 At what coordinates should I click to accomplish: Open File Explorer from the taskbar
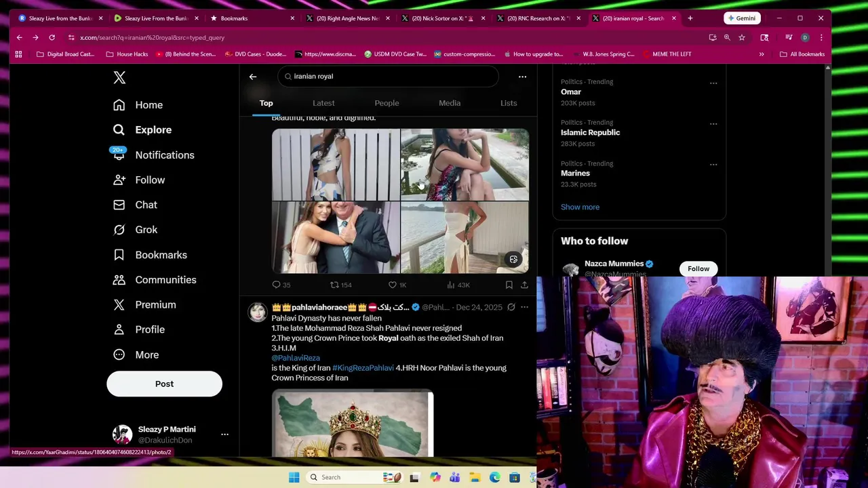click(475, 477)
